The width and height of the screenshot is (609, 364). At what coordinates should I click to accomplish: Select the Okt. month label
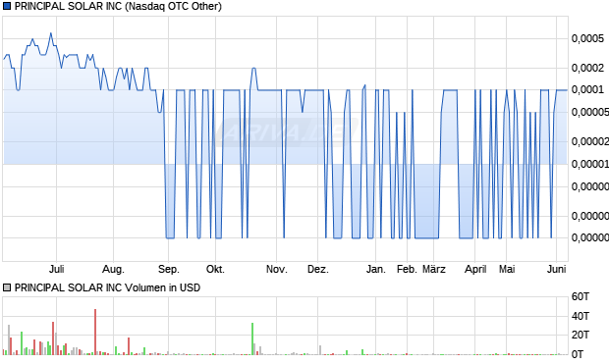click(x=215, y=269)
